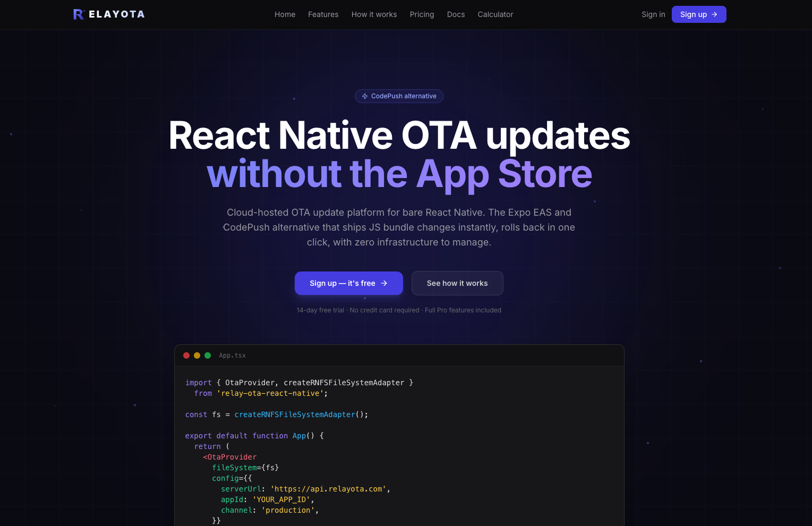
Task: Click 'export default function App()' line
Action: [x=254, y=436]
